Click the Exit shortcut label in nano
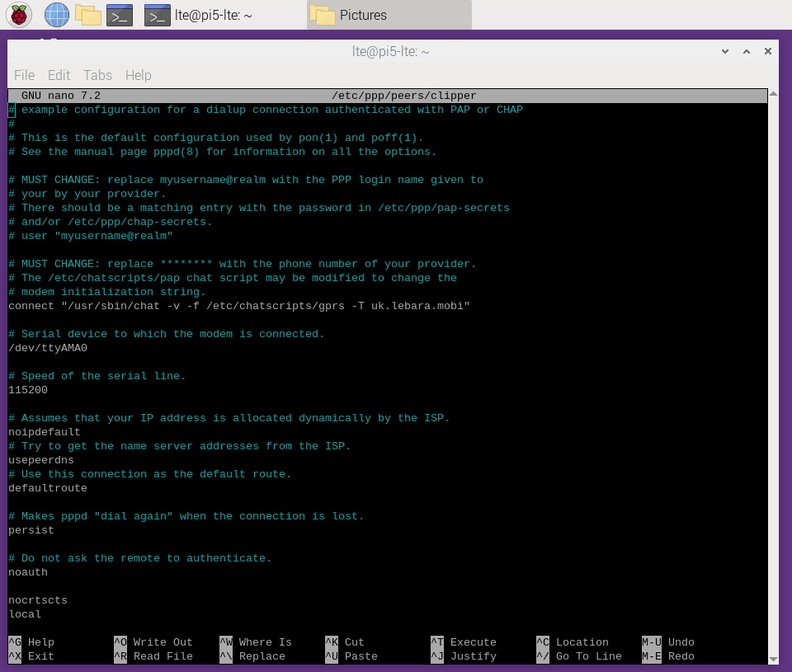 40,656
